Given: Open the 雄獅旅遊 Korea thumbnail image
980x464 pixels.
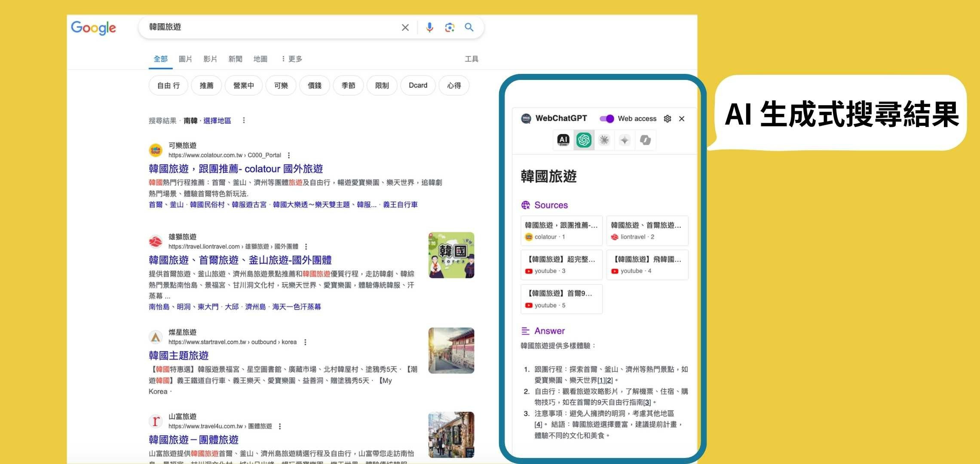Looking at the screenshot, I should click(451, 255).
